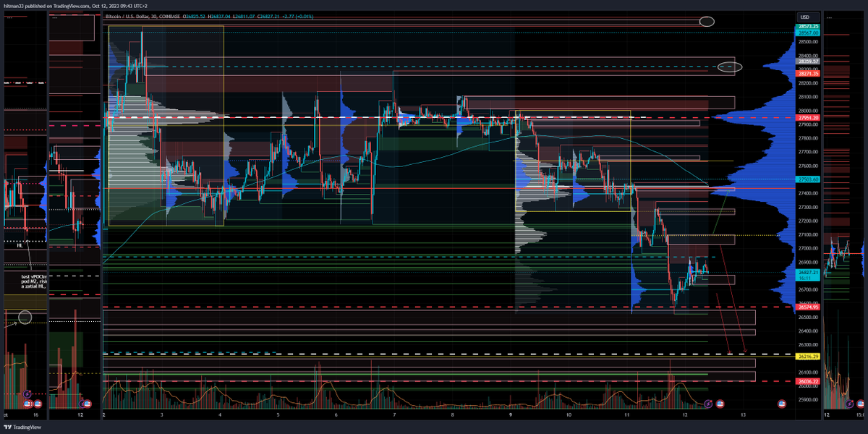This screenshot has height=434, width=868.
Task: Click the 28359.57 price label
Action: coord(808,61)
